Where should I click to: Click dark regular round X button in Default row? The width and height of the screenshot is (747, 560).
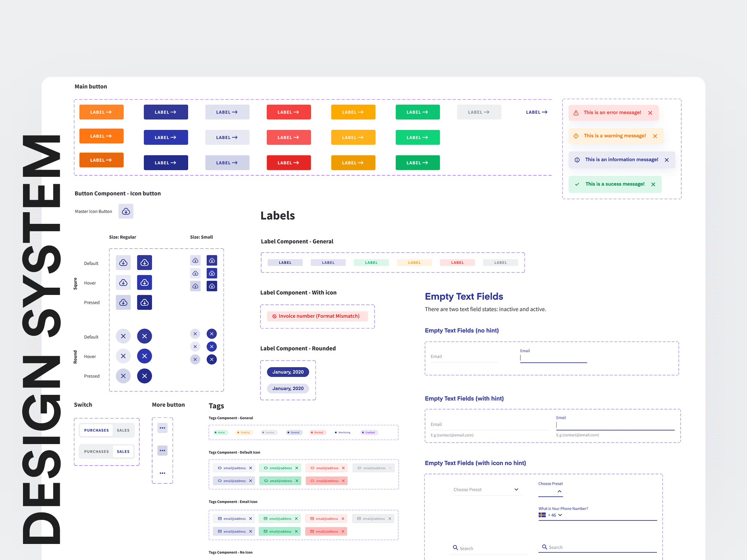pyautogui.click(x=144, y=336)
